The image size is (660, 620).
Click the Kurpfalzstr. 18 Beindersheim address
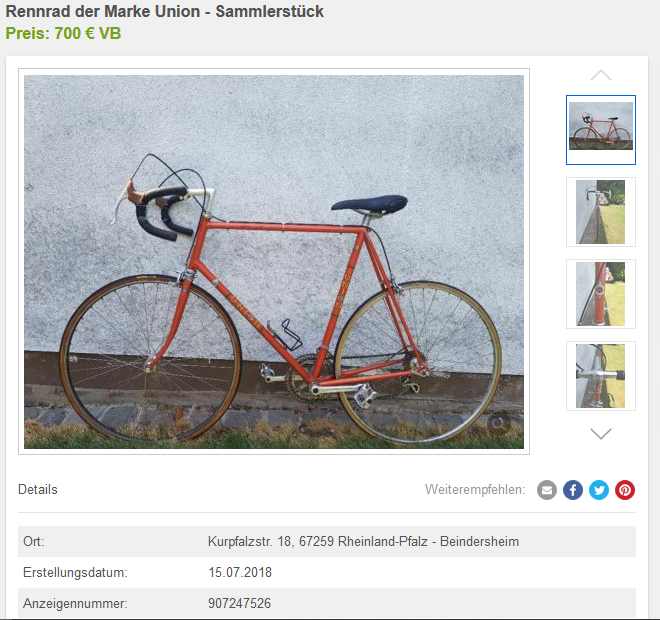(x=363, y=541)
